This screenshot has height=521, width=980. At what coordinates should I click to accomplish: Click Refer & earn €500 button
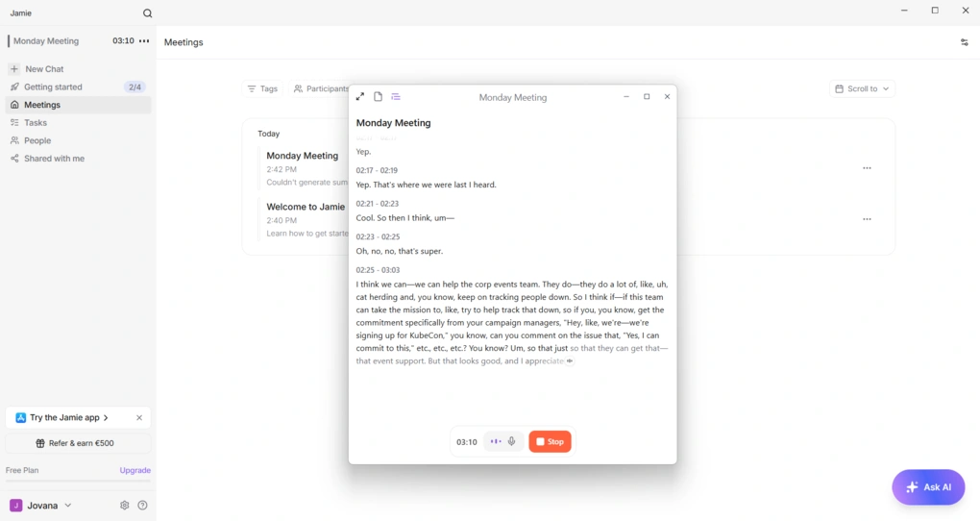[78, 443]
